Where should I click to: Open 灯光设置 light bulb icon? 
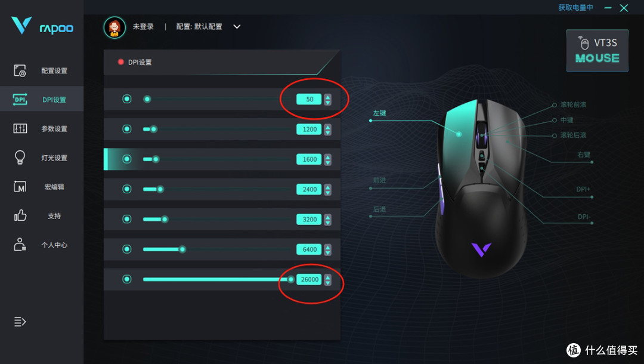[x=20, y=158]
